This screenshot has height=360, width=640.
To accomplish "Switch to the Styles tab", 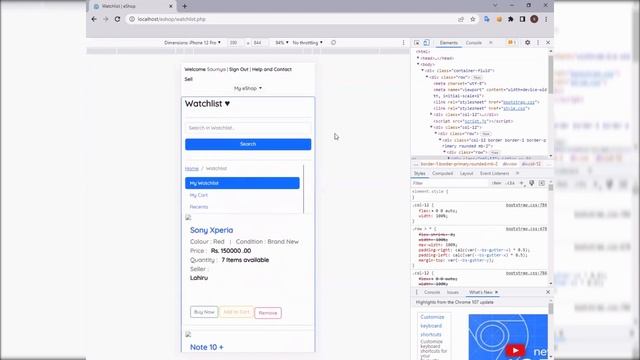I will (x=420, y=173).
